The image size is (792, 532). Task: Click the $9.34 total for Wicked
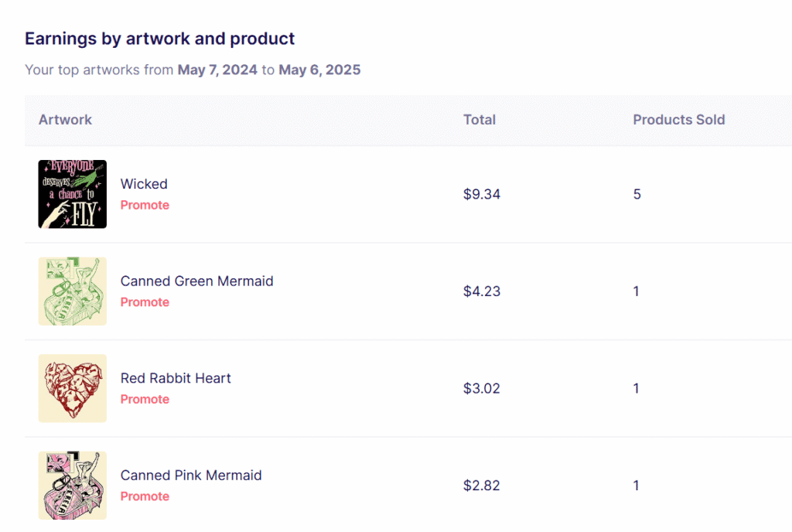tap(481, 194)
